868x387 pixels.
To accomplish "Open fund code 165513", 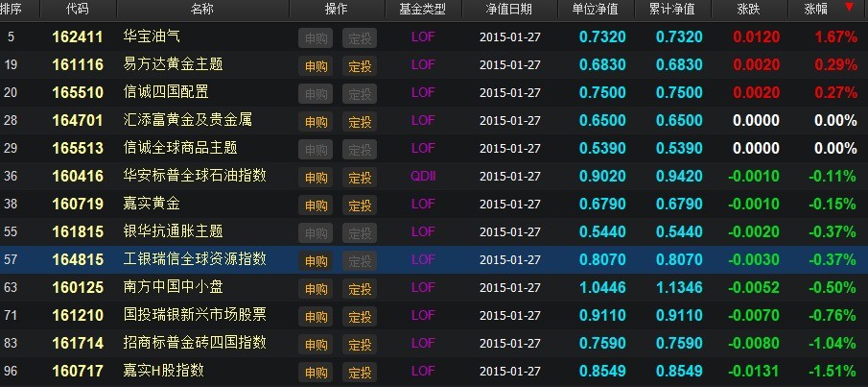I will [78, 148].
